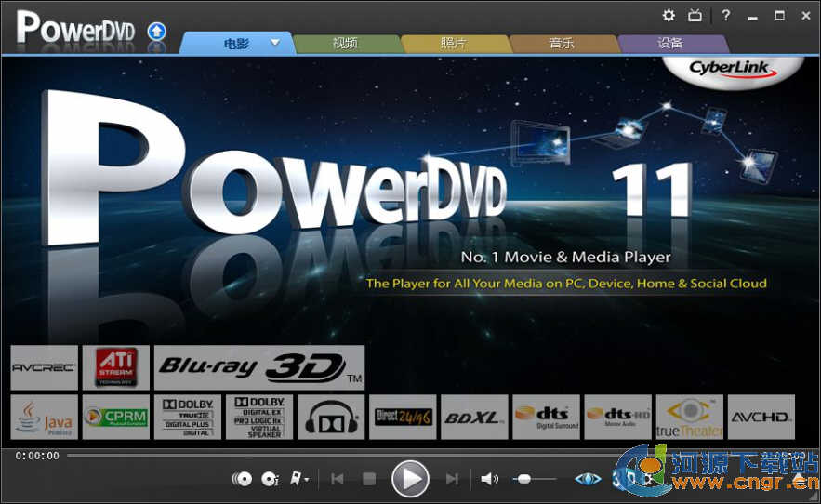Click the disc info icon
Screen dimensions: 821x504
click(271, 479)
